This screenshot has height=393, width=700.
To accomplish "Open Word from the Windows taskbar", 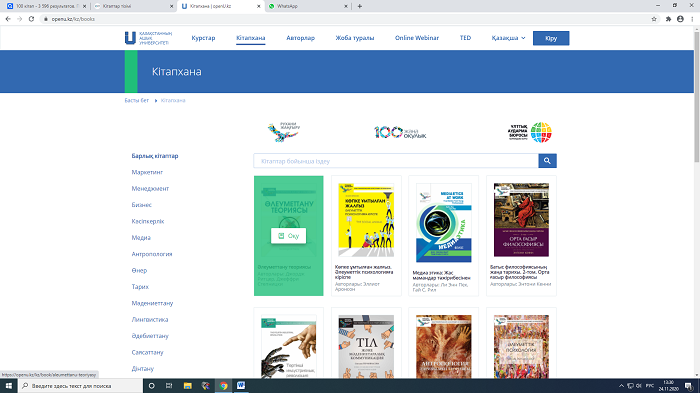I will coord(241,385).
